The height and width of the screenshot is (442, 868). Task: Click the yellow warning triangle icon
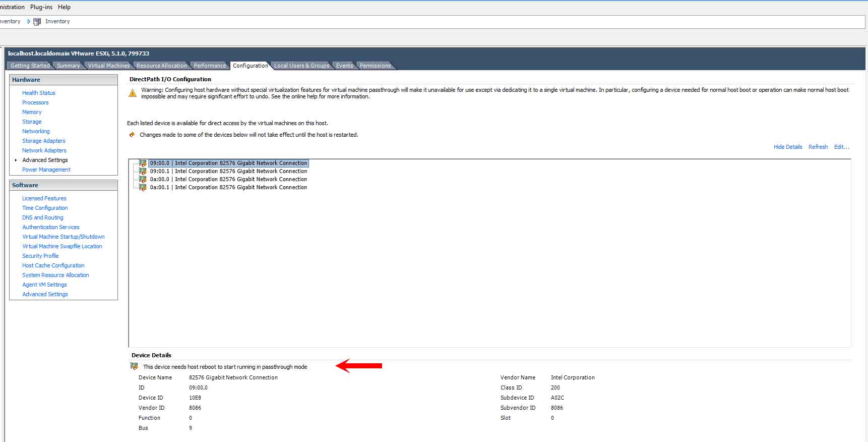133,93
